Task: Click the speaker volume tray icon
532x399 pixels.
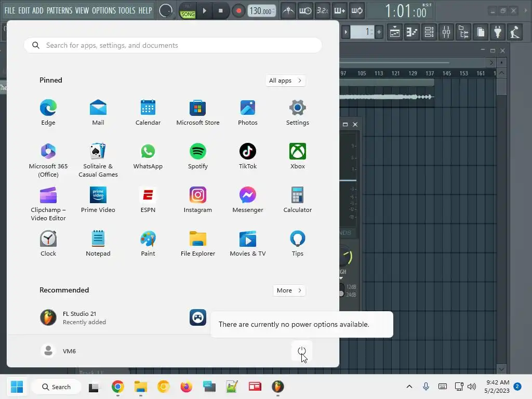Action: click(472, 387)
